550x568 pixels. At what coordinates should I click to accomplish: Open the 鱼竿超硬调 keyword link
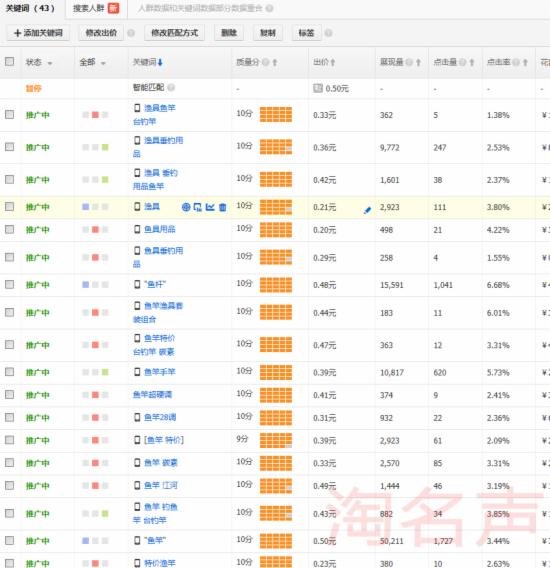(x=152, y=394)
